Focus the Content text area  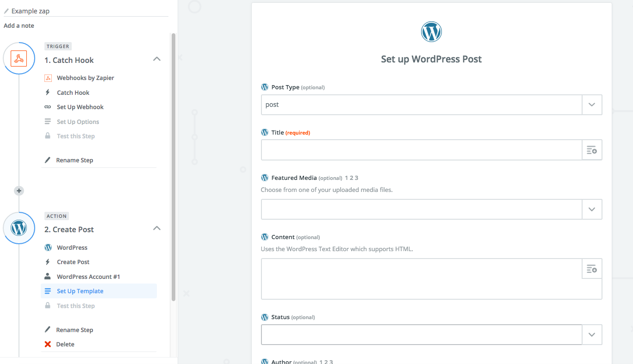pyautogui.click(x=431, y=279)
